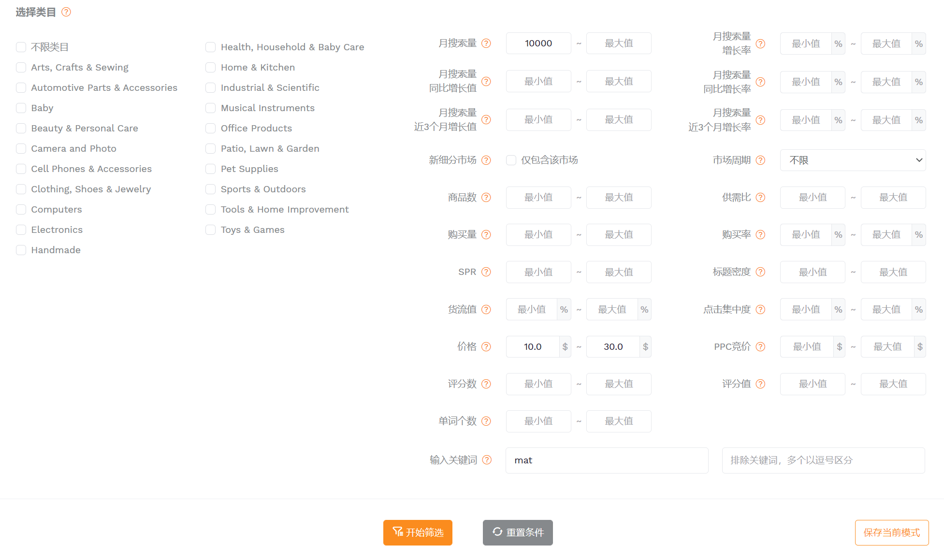
Task: Open the 市场周期 dropdown
Action: 853,160
